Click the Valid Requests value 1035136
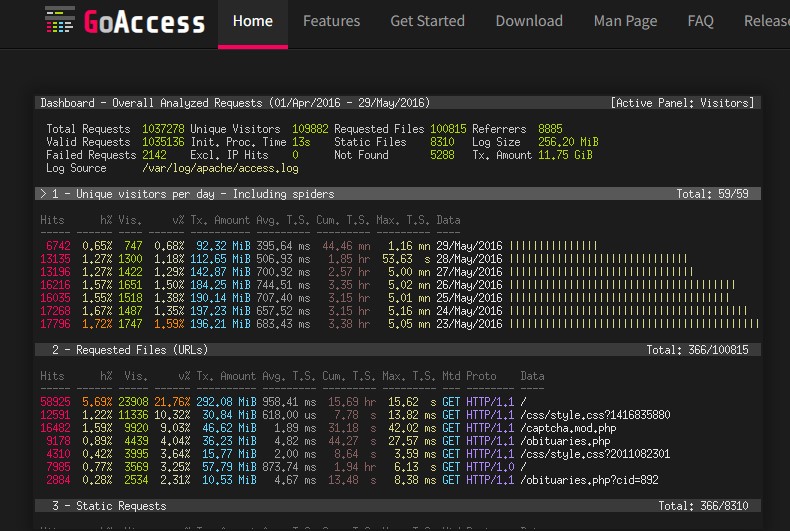The width and height of the screenshot is (790, 531). 163,142
